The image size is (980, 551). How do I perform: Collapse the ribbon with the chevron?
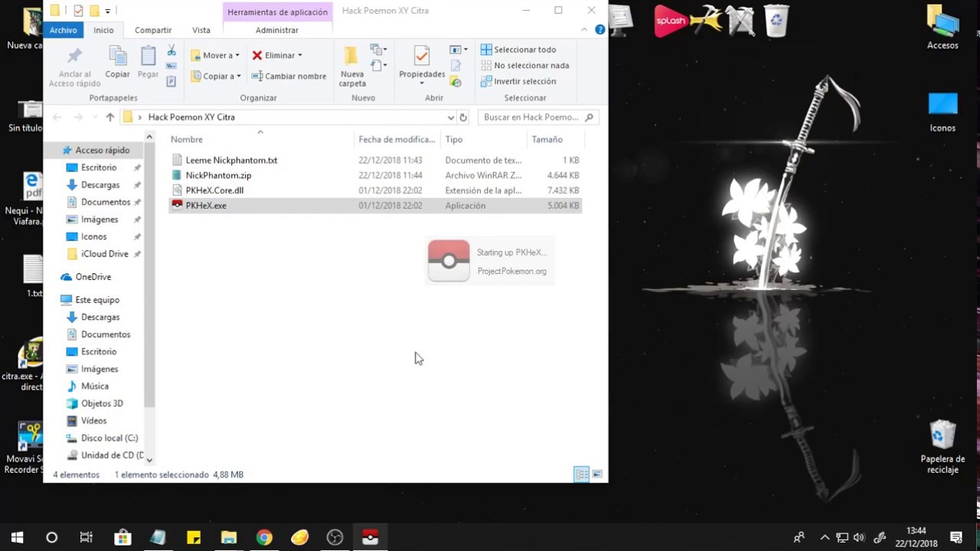[x=584, y=29]
